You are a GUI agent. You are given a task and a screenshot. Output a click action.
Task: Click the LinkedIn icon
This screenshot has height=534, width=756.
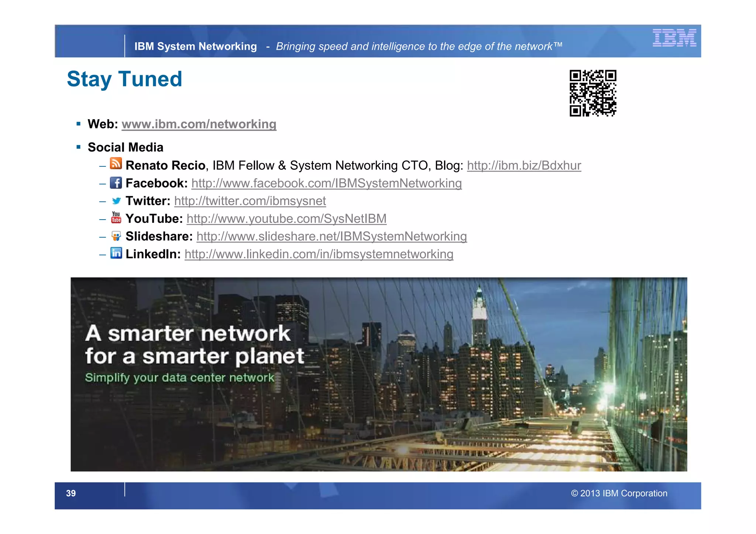point(116,253)
